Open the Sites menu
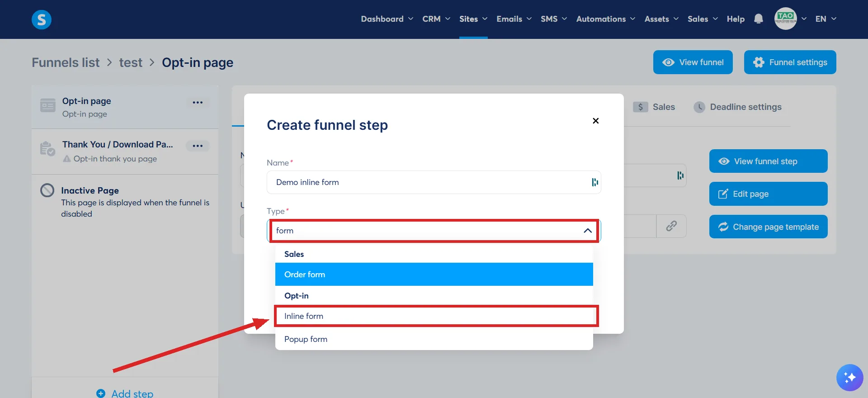Viewport: 868px width, 398px height. [x=473, y=19]
